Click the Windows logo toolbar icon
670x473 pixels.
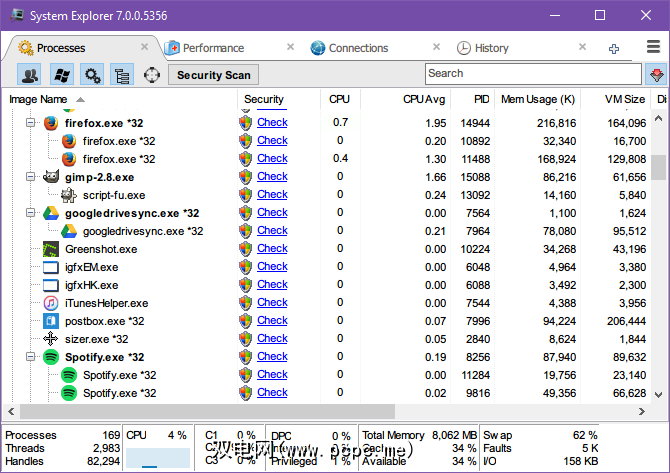(61, 74)
